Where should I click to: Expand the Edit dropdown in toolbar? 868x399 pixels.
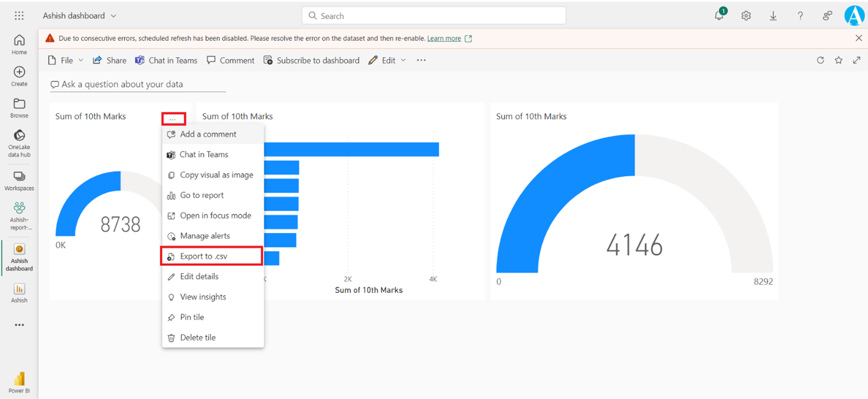(x=403, y=60)
